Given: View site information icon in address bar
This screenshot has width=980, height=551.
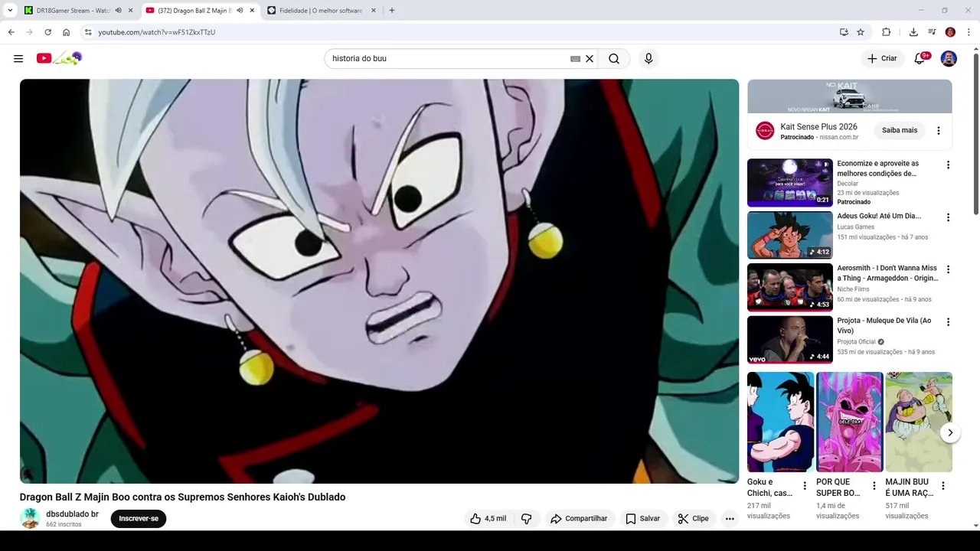Looking at the screenshot, I should click(x=88, y=32).
